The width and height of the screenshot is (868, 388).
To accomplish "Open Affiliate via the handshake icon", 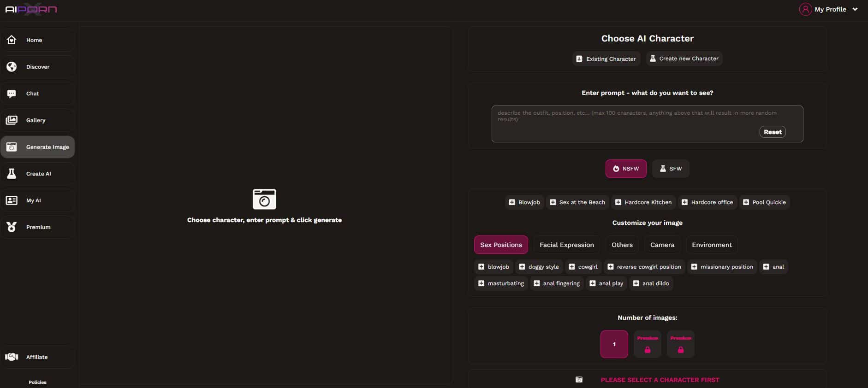I will 12,357.
